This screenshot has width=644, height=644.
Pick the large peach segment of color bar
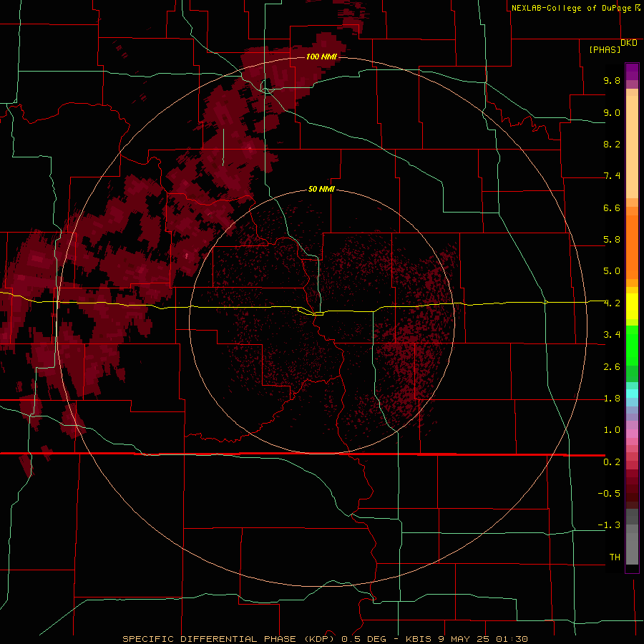pos(632,147)
